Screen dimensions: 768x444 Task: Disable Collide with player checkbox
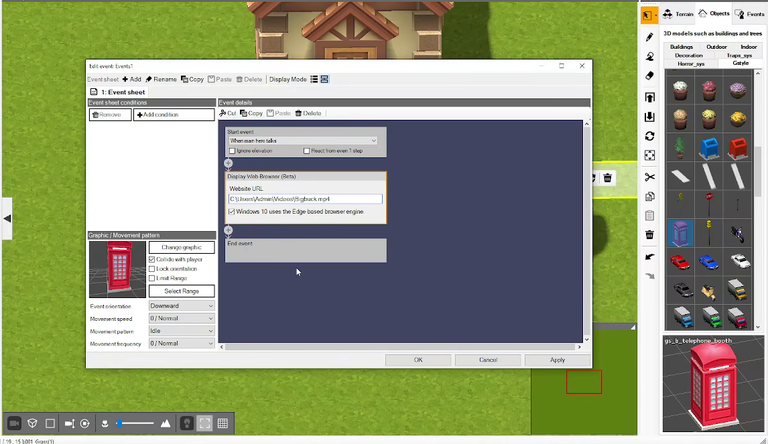152,259
